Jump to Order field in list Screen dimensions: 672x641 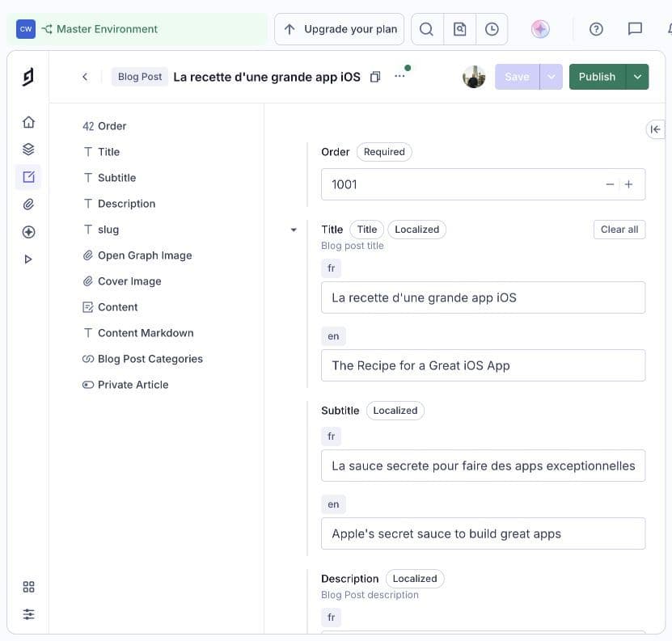click(x=104, y=126)
